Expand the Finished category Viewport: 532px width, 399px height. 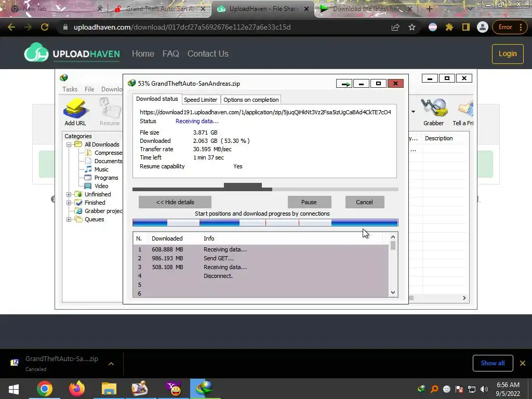(69, 203)
